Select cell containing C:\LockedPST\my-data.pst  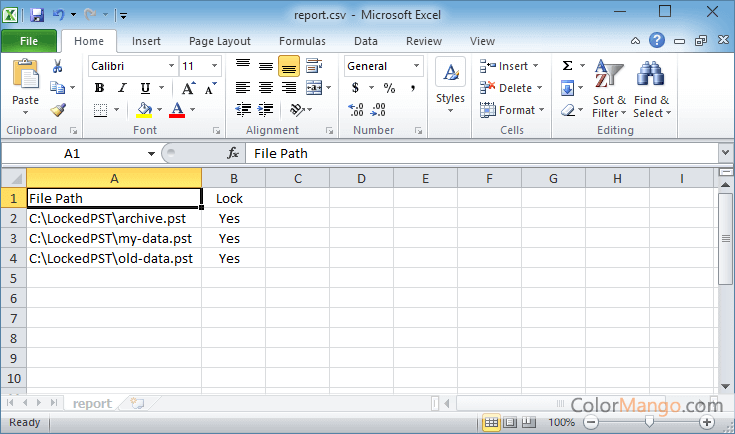coord(113,238)
